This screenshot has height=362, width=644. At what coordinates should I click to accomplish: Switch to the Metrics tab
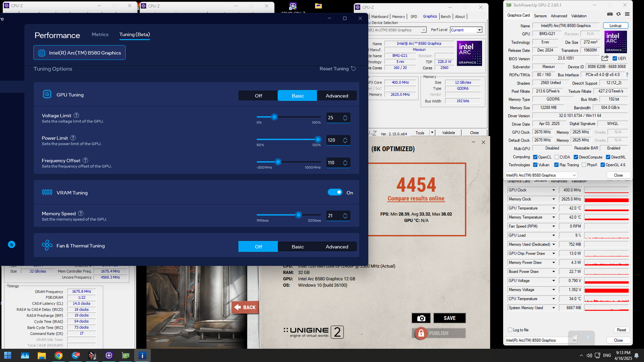pos(100,35)
